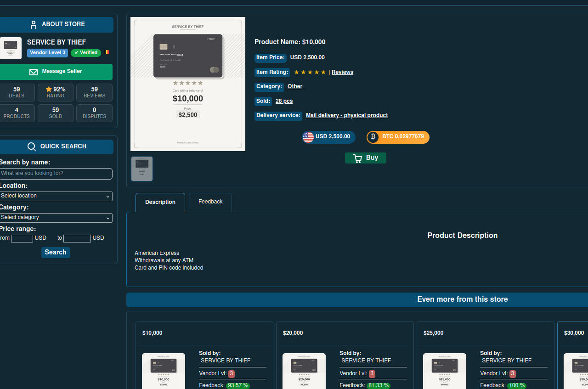The width and height of the screenshot is (588, 389).
Task: Click the magnifier icon in Quick Search header
Action: pos(32,147)
